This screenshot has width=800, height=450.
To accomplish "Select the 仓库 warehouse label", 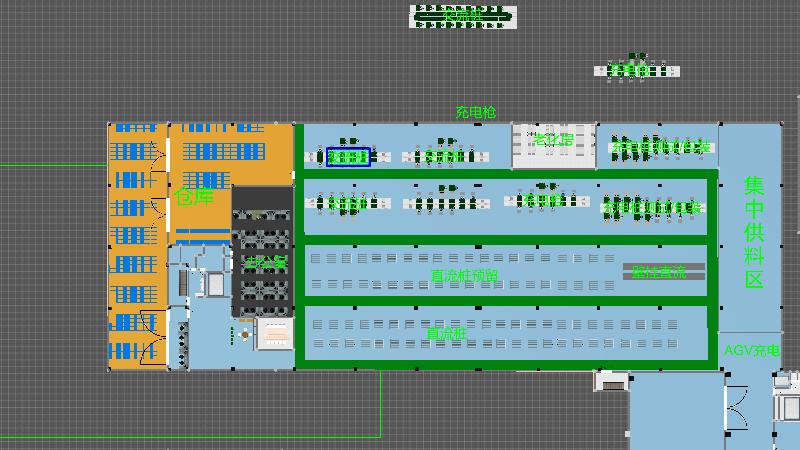I will tap(194, 196).
